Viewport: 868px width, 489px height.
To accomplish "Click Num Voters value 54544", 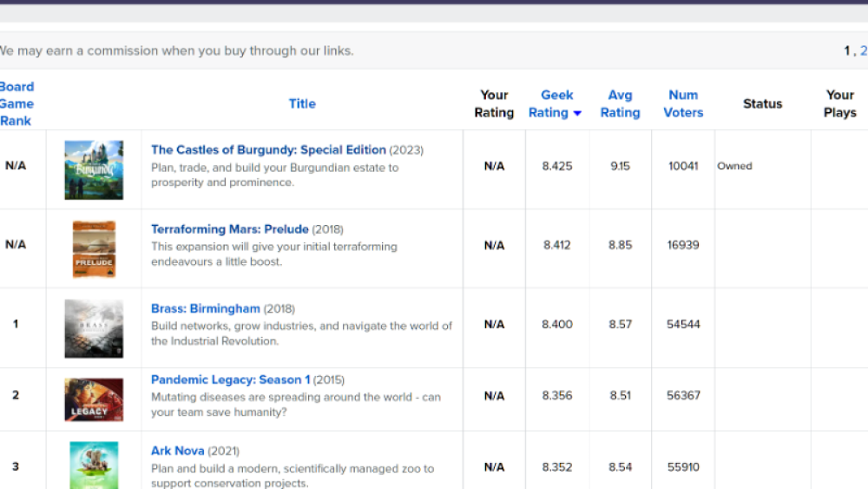I will pyautogui.click(x=683, y=324).
